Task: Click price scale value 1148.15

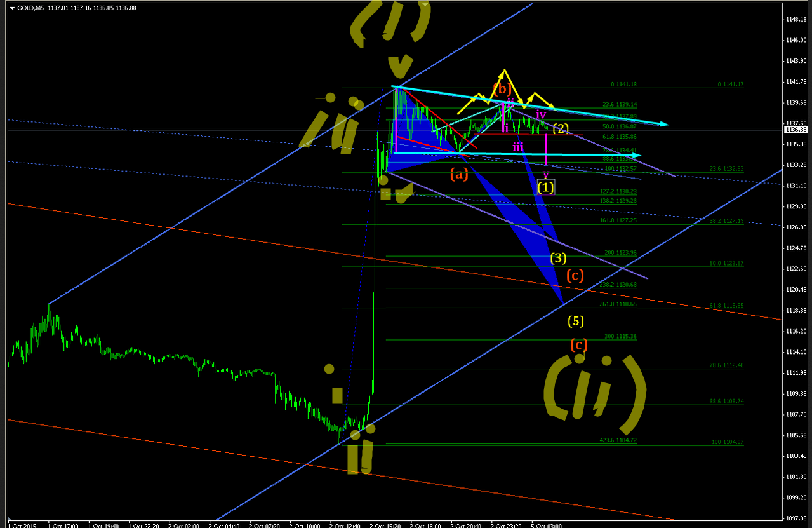Action: click(795, 20)
